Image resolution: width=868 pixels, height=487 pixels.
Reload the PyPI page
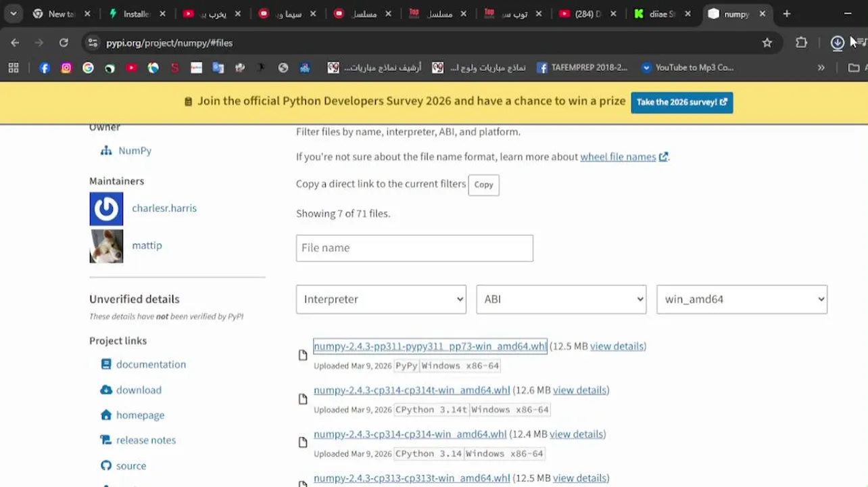click(x=64, y=43)
